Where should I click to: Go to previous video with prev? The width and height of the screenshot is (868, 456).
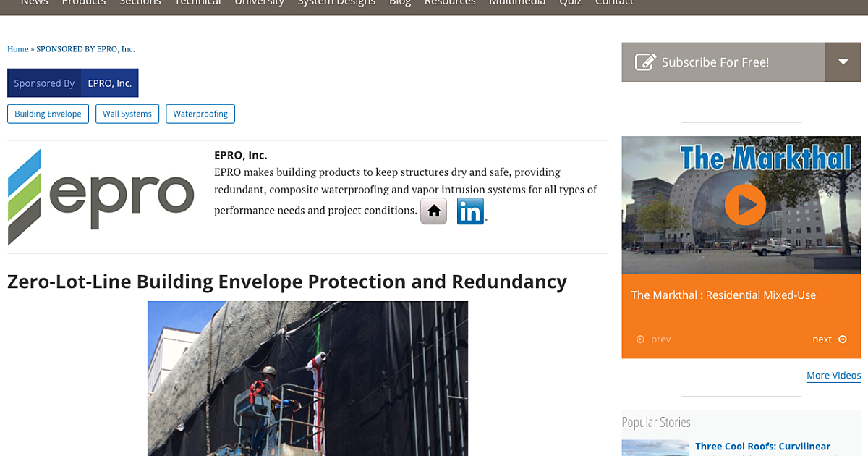point(654,339)
